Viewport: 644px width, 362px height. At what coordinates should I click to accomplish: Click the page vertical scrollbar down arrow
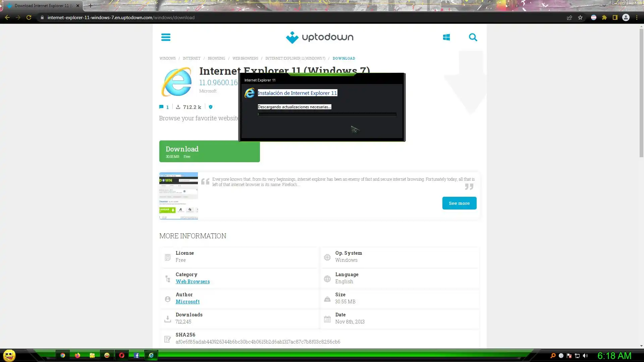641,346
